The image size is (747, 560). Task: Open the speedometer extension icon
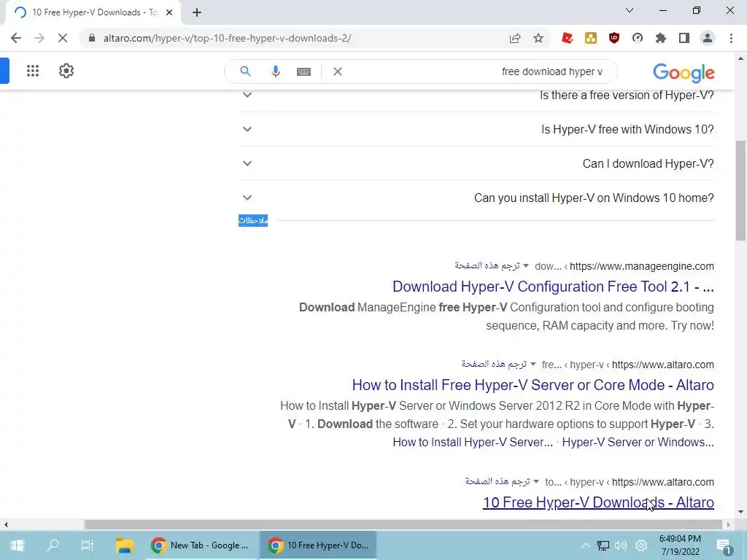[x=638, y=38]
